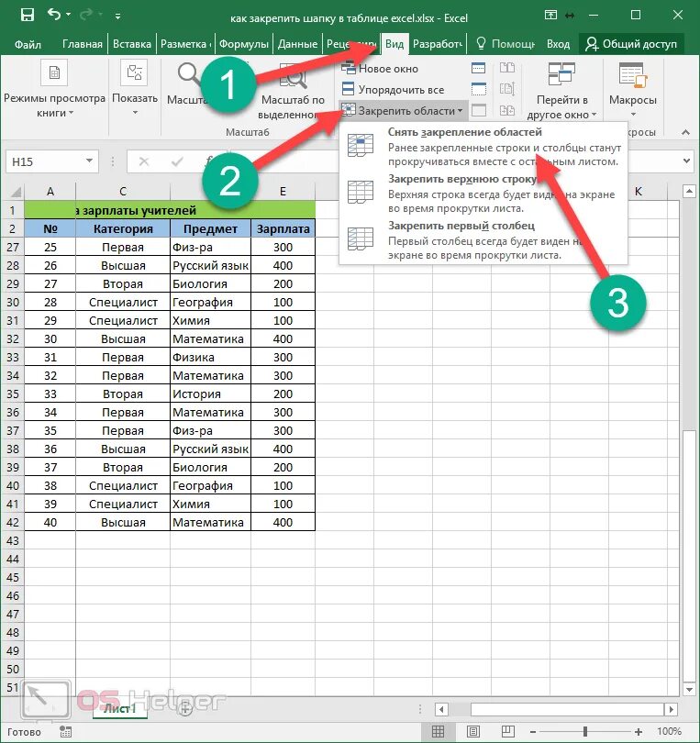Click the Макросы icon

point(633,76)
